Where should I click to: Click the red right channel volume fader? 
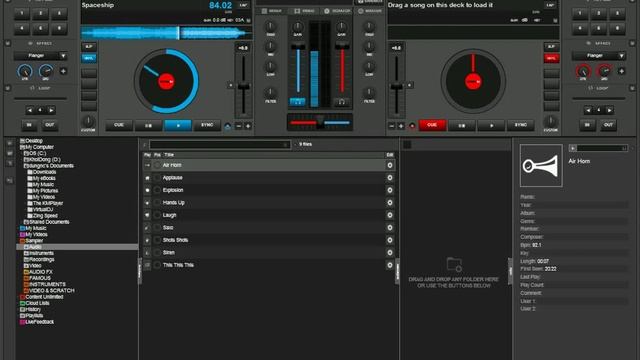[342, 47]
